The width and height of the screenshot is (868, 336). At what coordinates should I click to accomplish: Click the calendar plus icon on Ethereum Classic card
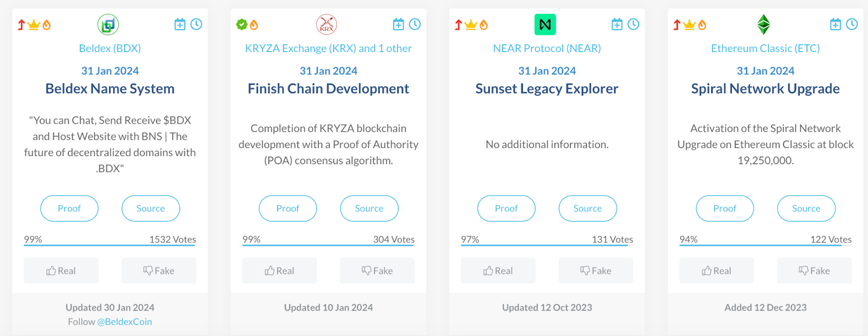(835, 24)
